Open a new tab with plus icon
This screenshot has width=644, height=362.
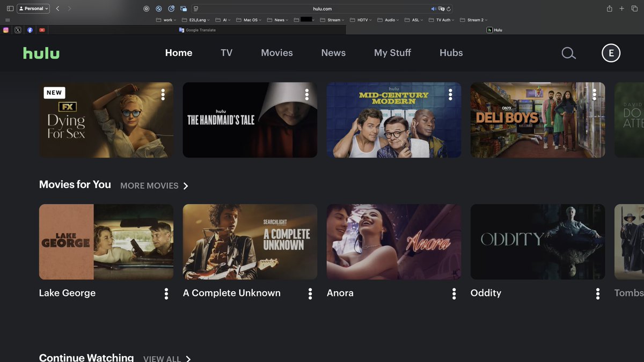click(622, 9)
